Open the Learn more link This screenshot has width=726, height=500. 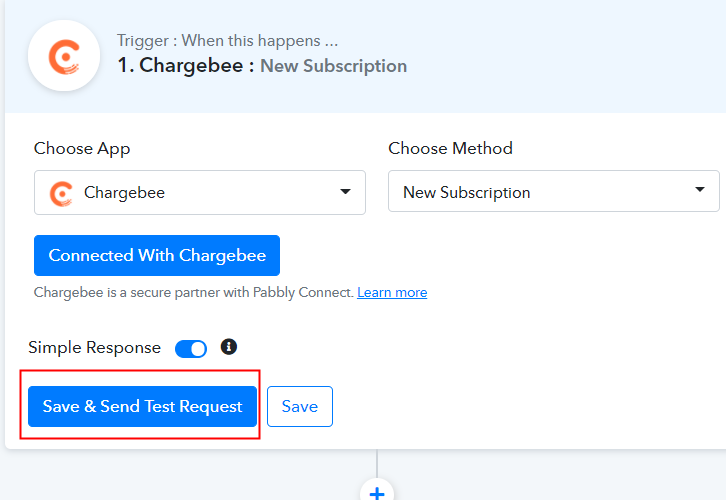pyautogui.click(x=392, y=293)
